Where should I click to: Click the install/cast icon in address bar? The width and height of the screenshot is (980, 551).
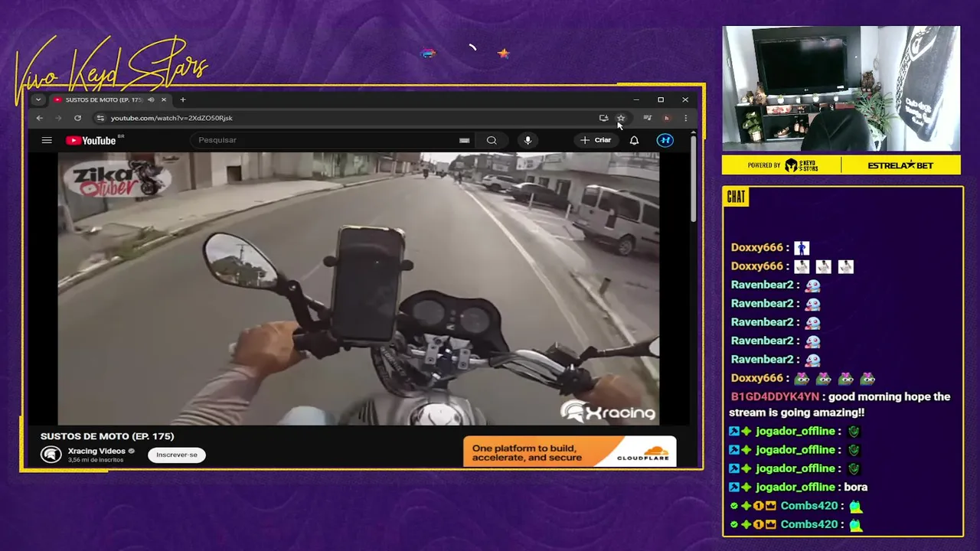click(603, 118)
